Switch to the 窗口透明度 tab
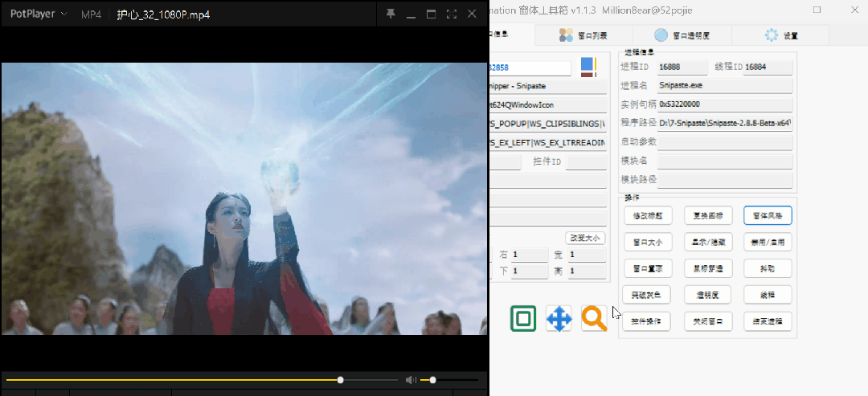The width and height of the screenshot is (868, 396). click(x=682, y=35)
